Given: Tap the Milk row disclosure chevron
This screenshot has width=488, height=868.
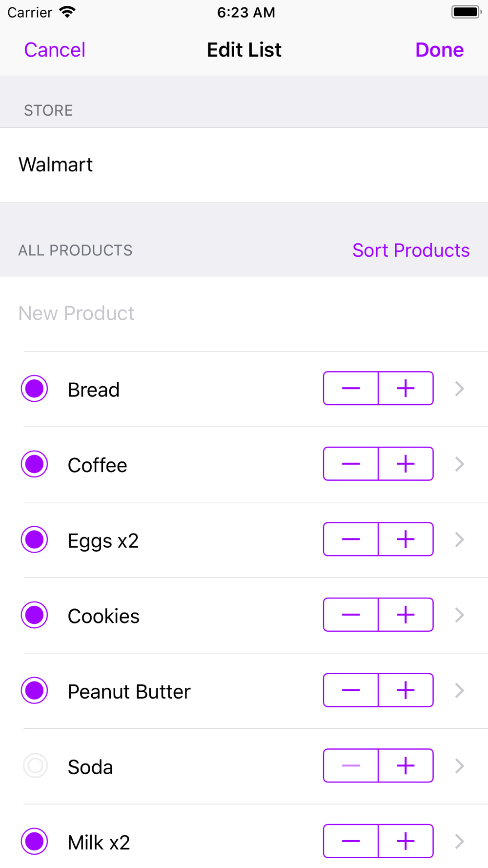Looking at the screenshot, I should (x=459, y=841).
